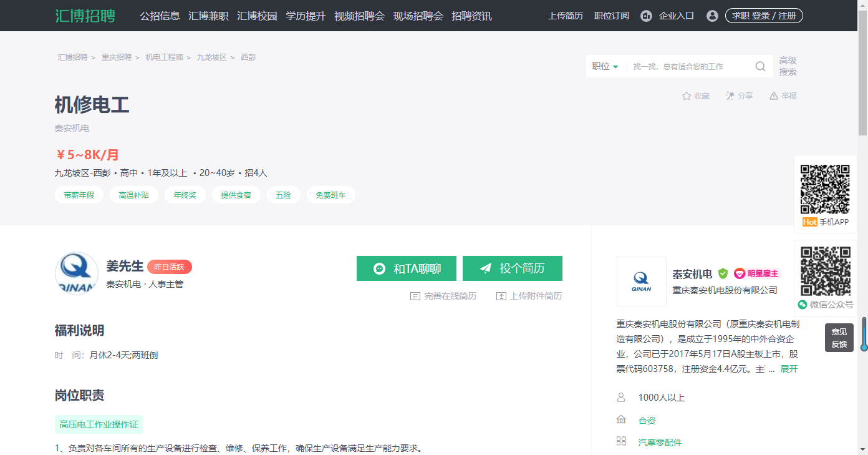Click the green verified badge beside 秦安机电

[723, 273]
